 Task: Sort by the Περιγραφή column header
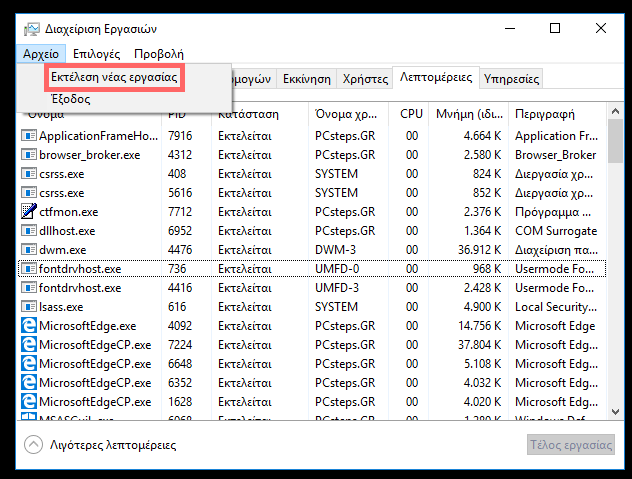[x=557, y=114]
